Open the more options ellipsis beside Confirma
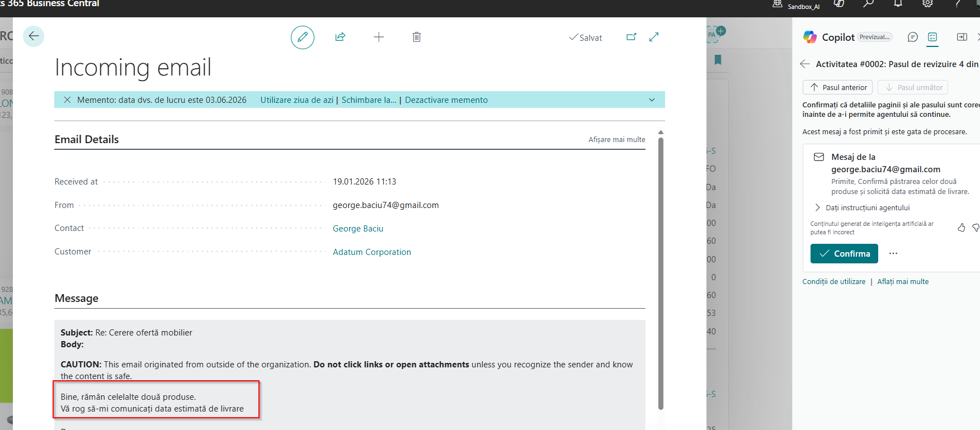The width and height of the screenshot is (980, 430). 893,253
